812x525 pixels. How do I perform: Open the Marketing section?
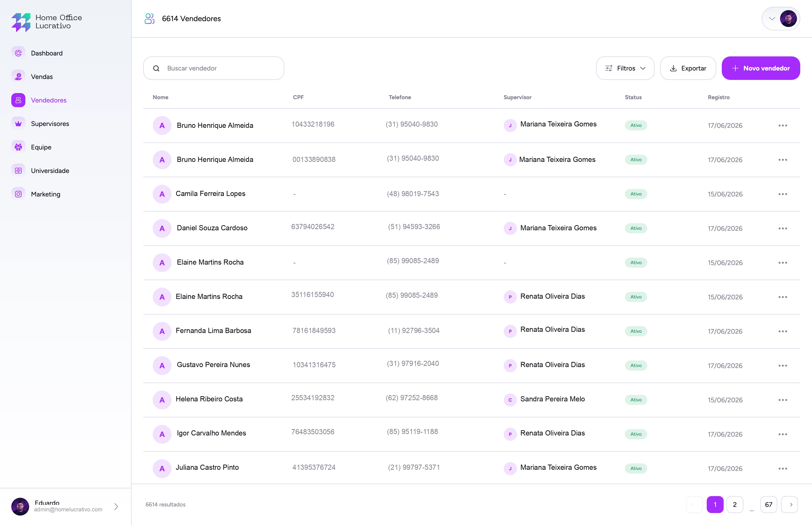tap(46, 194)
